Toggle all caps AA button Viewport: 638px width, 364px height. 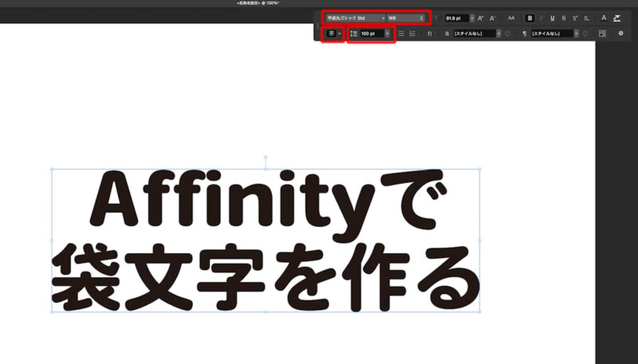511,18
